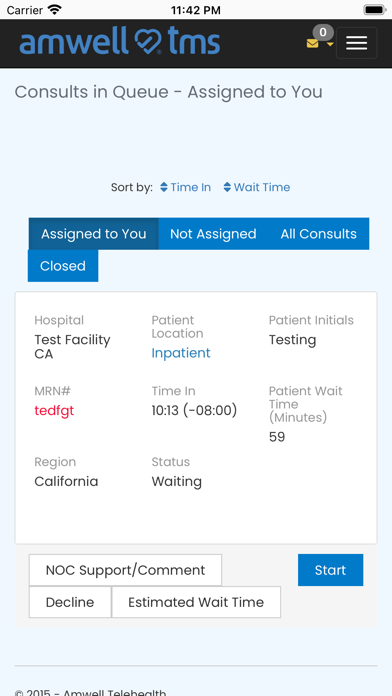Click the heart icon in the logo
The image size is (392, 696).
click(149, 40)
